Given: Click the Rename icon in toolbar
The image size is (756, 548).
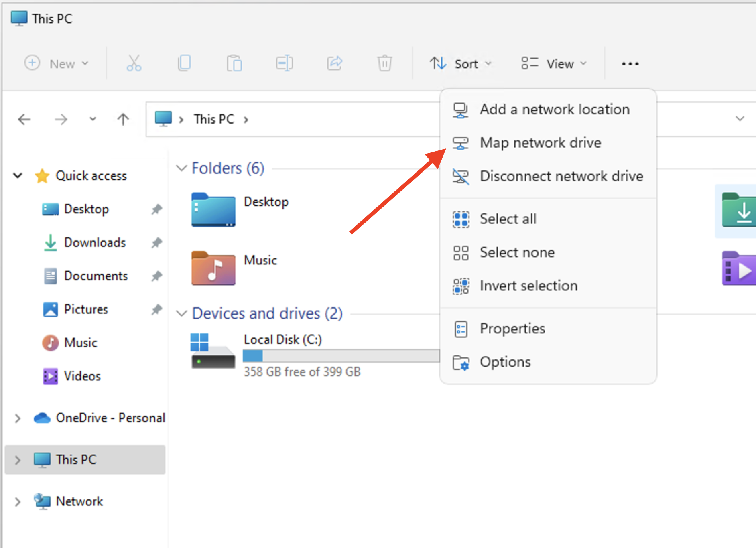Looking at the screenshot, I should coord(285,63).
